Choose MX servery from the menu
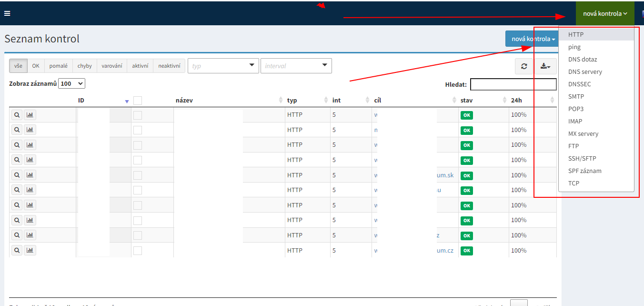 pyautogui.click(x=596, y=134)
